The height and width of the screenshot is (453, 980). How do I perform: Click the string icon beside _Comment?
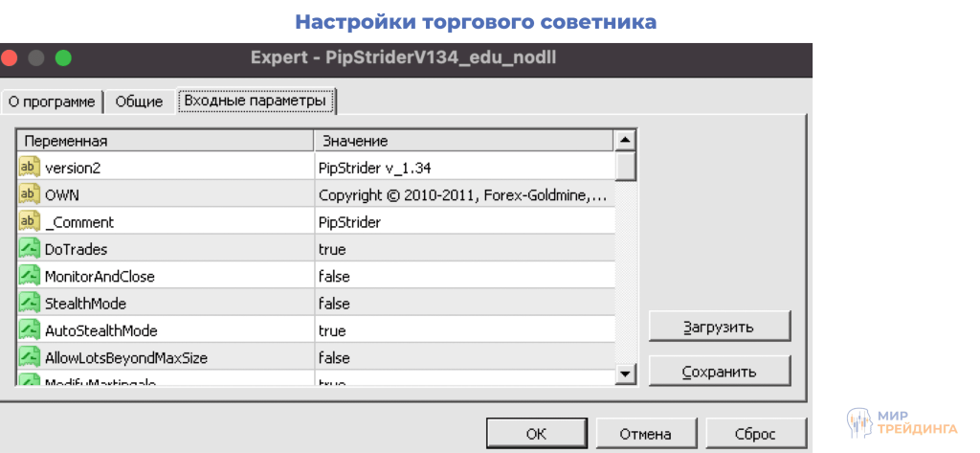[x=30, y=221]
